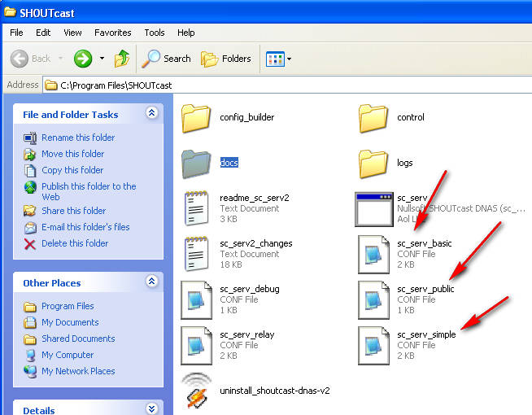Go to Program Files in Other Places
532x415 pixels.
68,306
